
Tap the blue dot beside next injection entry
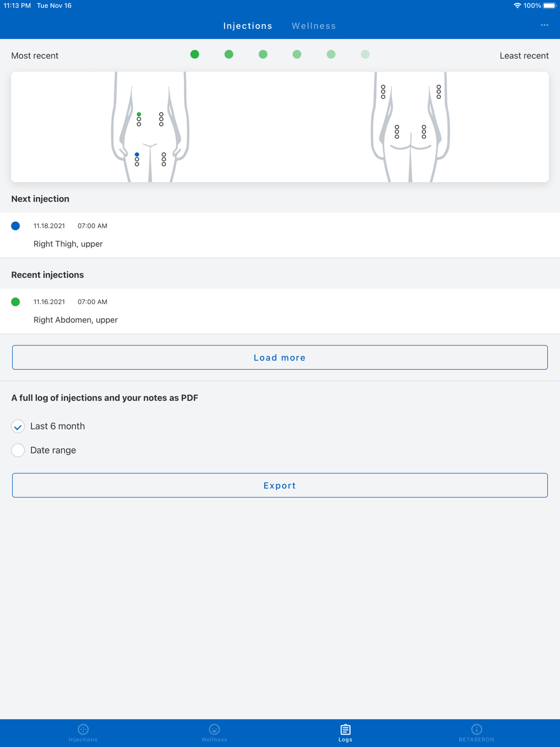point(16,226)
